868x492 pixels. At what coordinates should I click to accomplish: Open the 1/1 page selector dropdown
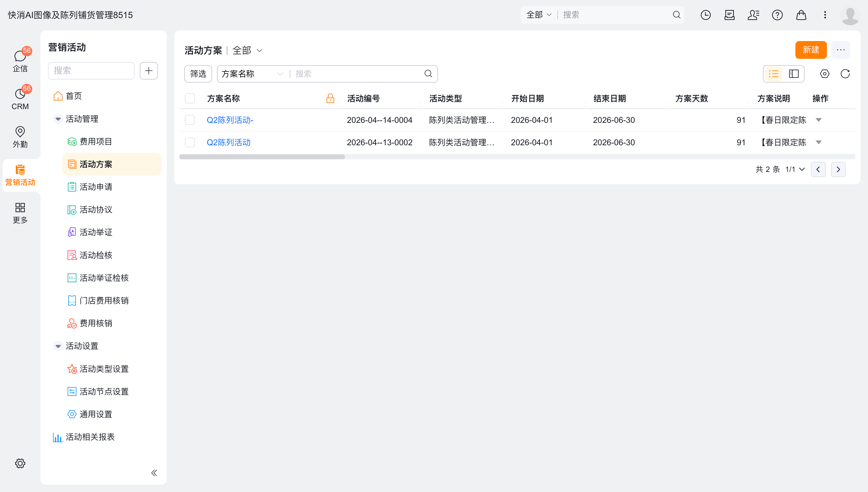click(795, 169)
